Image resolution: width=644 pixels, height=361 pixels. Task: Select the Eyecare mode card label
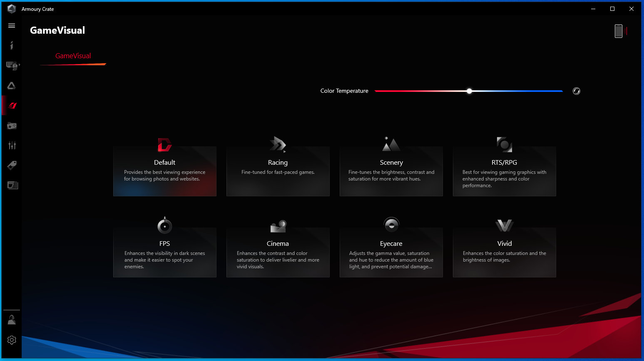click(x=391, y=244)
